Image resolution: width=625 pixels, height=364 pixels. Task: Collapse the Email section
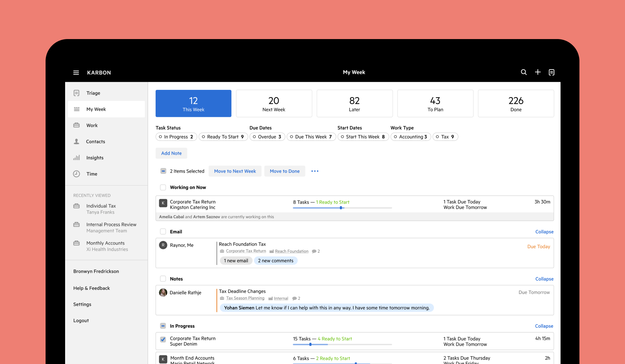[x=544, y=231]
